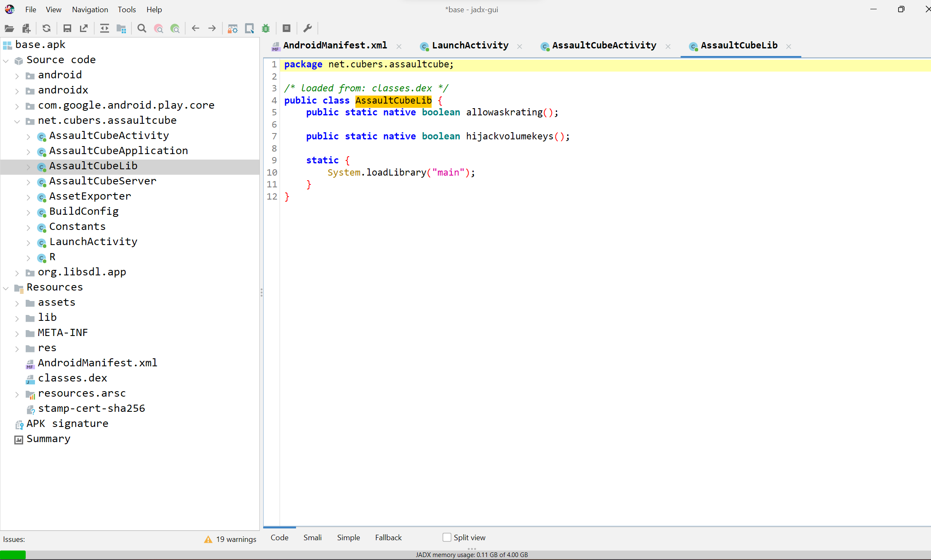The height and width of the screenshot is (560, 931).
Task: Click the Add files toolbar icon
Action: [x=26, y=29]
